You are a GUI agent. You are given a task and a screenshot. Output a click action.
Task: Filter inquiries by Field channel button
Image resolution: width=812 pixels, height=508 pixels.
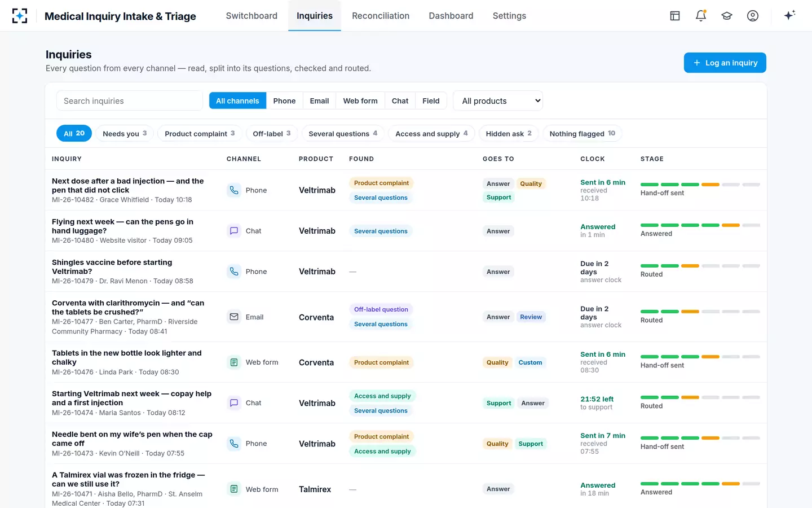tap(431, 101)
